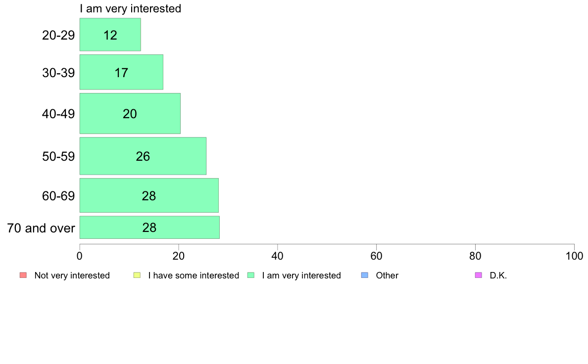588x364 pixels.
Task: Select the 40-49 bar showing 20
Action: point(130,113)
